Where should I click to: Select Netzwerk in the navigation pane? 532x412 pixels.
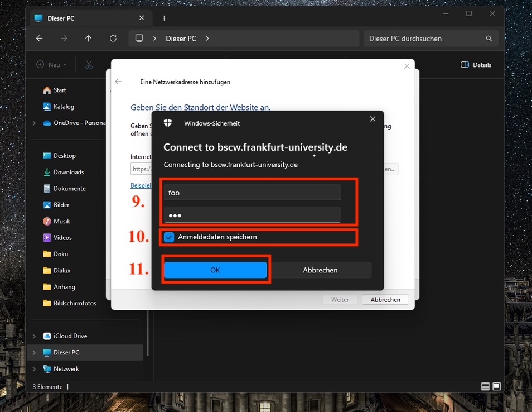click(x=61, y=369)
